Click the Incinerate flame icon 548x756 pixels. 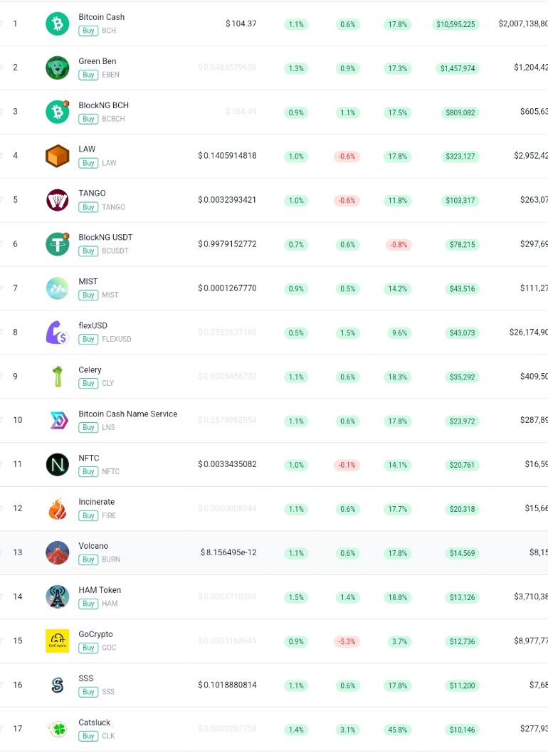pyautogui.click(x=58, y=509)
